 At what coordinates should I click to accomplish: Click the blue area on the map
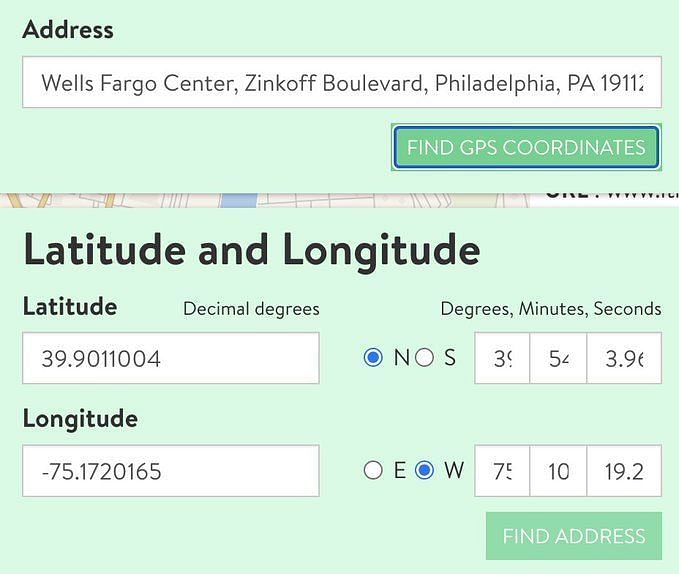pyautogui.click(x=239, y=200)
